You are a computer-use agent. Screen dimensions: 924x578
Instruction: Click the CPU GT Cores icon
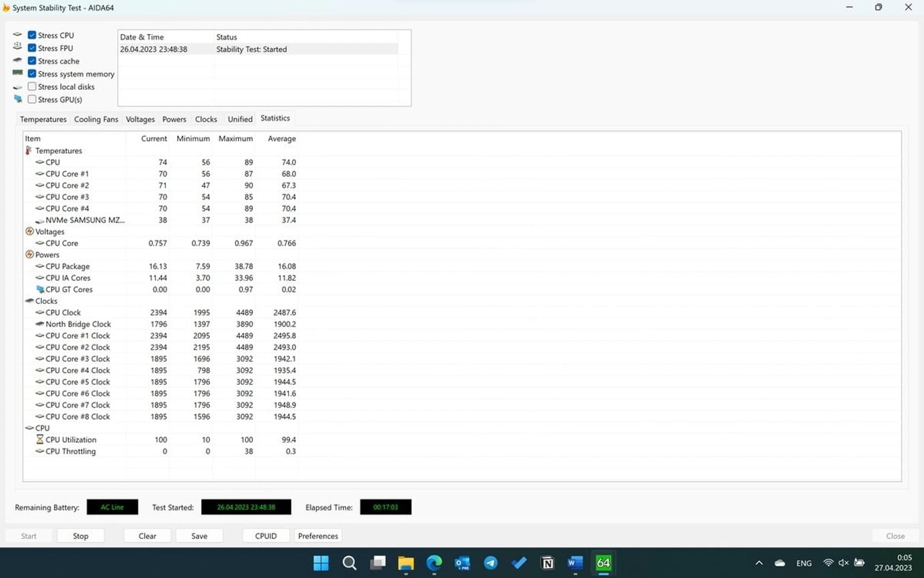pyautogui.click(x=40, y=289)
